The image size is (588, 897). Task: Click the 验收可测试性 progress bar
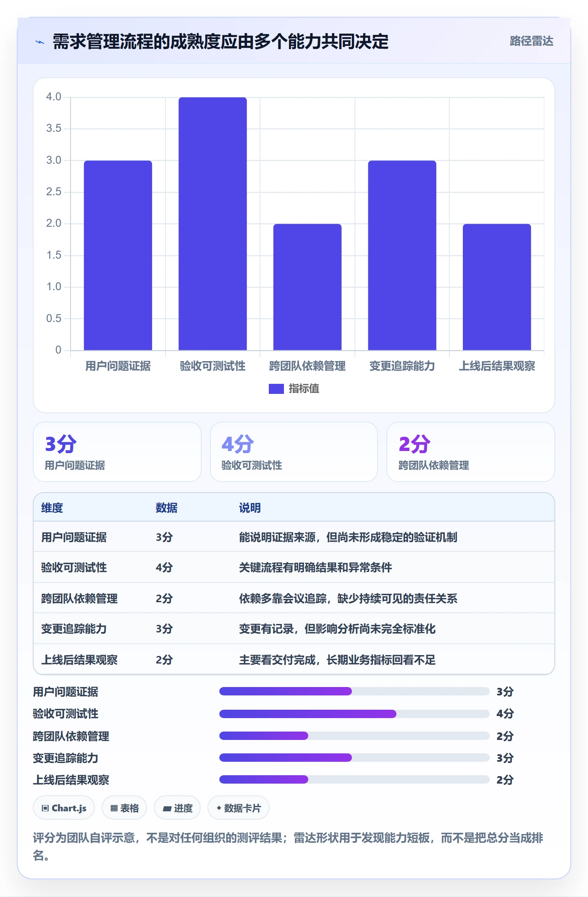354,713
